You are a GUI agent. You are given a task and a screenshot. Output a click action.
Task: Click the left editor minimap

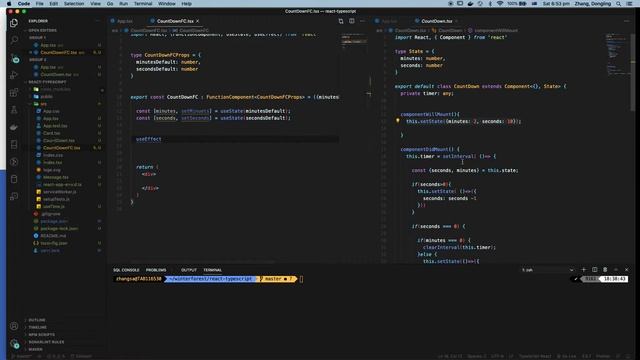click(x=354, y=41)
